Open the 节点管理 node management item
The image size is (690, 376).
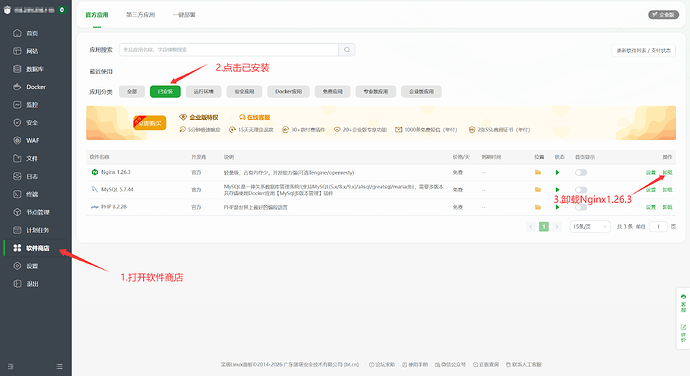(37, 212)
